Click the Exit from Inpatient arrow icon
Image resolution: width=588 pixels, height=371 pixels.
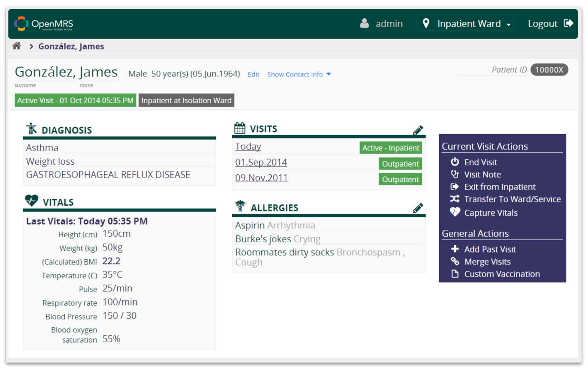[455, 186]
